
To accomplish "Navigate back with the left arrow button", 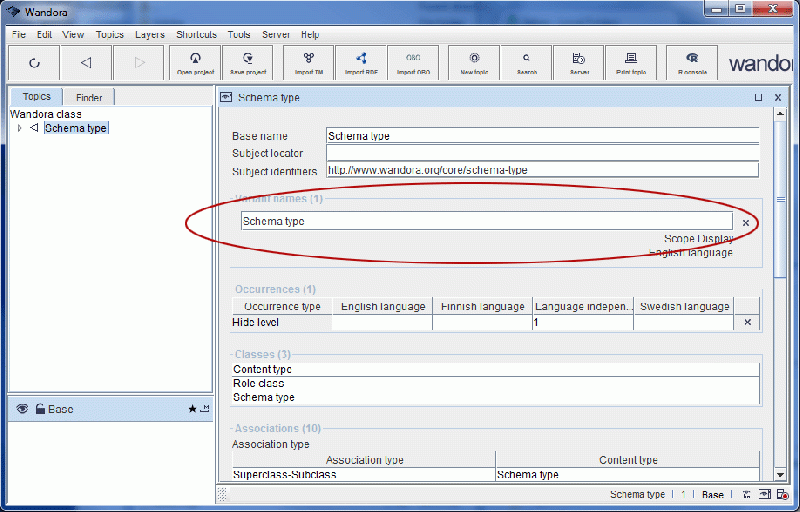I will tap(86, 62).
